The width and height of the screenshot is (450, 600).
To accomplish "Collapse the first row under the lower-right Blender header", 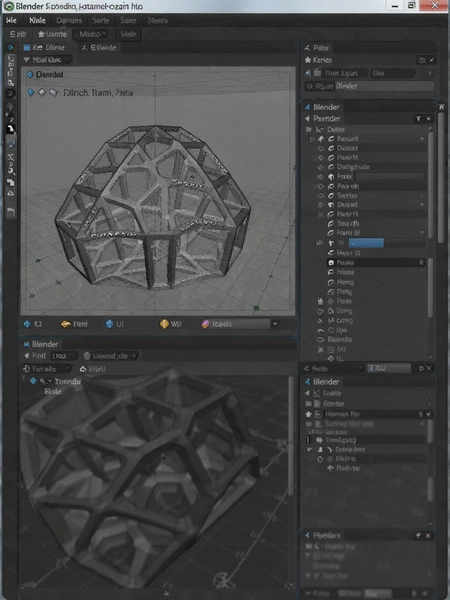I will [x=307, y=393].
